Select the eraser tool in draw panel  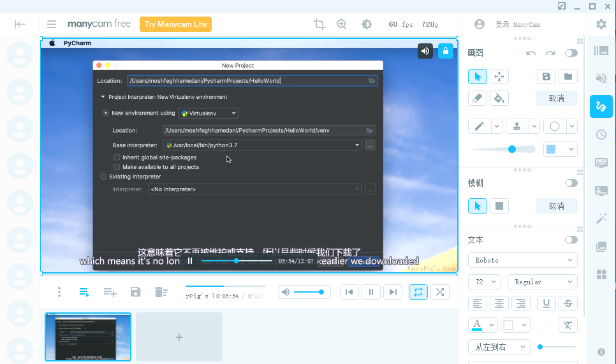478,98
